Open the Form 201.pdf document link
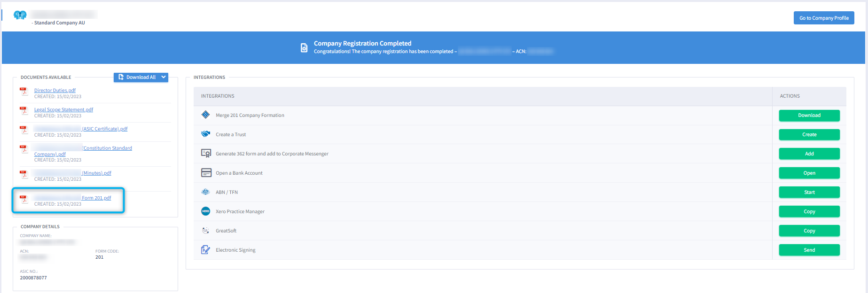This screenshot has width=868, height=293. [x=96, y=198]
